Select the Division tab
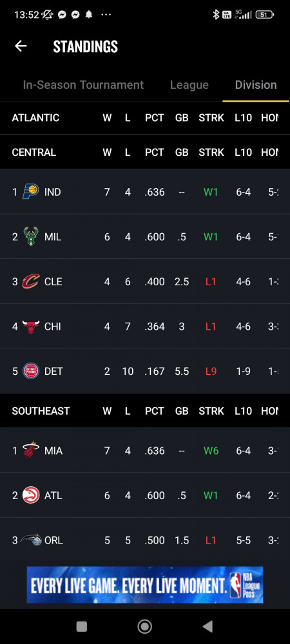Screen dimensions: 290x644 coord(255,85)
